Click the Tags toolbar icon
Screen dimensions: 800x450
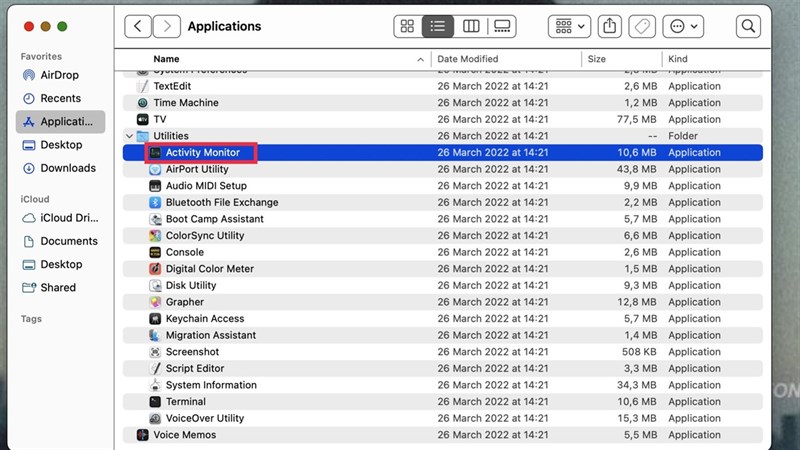[642, 26]
